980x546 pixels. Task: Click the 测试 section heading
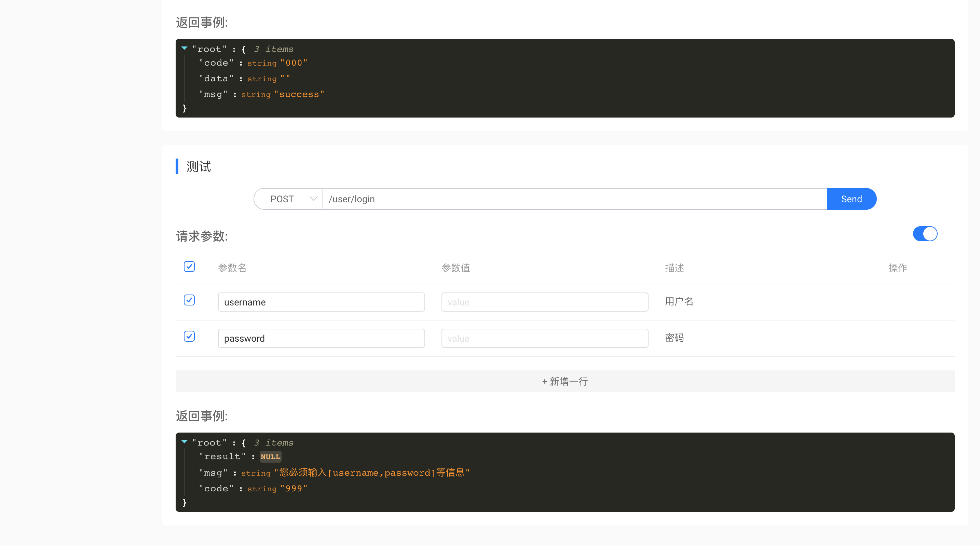click(199, 167)
